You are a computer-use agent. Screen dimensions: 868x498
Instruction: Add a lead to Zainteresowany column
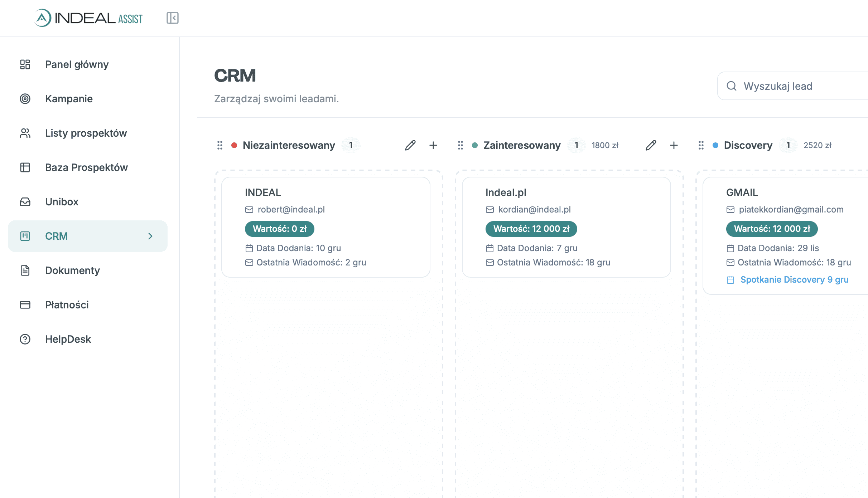pyautogui.click(x=674, y=145)
